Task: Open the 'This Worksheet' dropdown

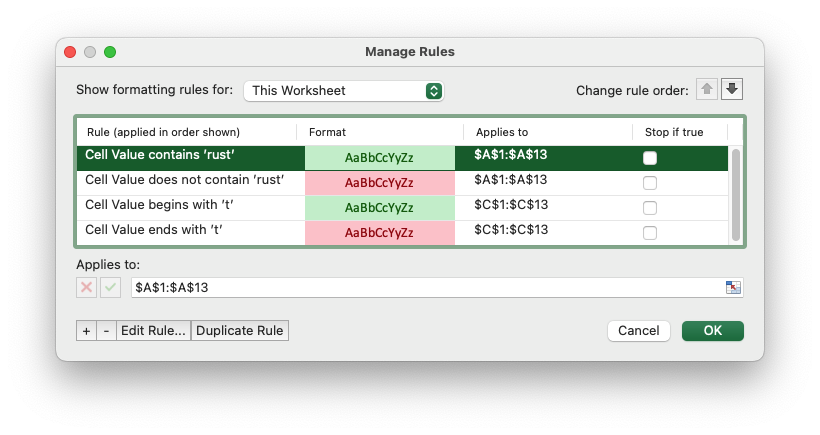Action: click(x=343, y=91)
